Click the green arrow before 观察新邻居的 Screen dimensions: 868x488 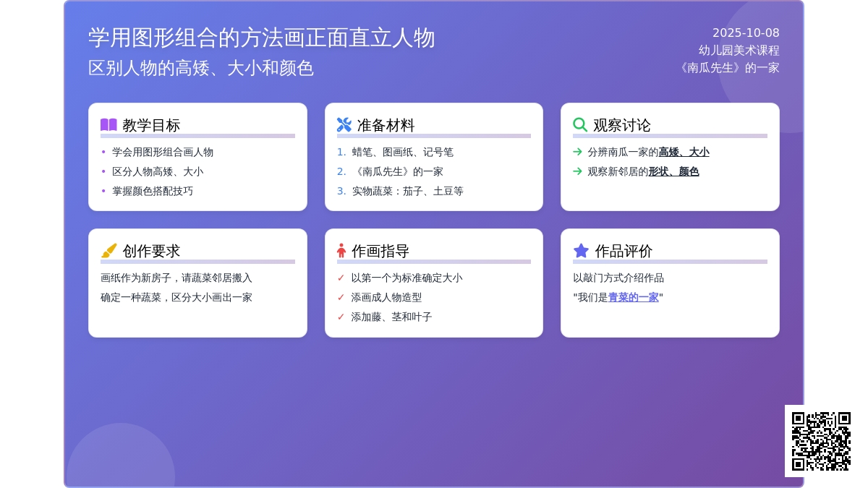577,171
